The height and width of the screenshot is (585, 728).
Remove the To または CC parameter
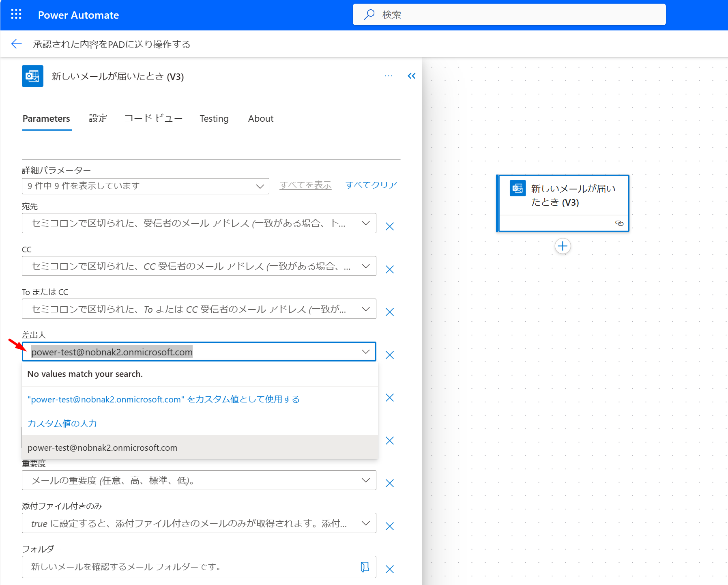coord(390,312)
